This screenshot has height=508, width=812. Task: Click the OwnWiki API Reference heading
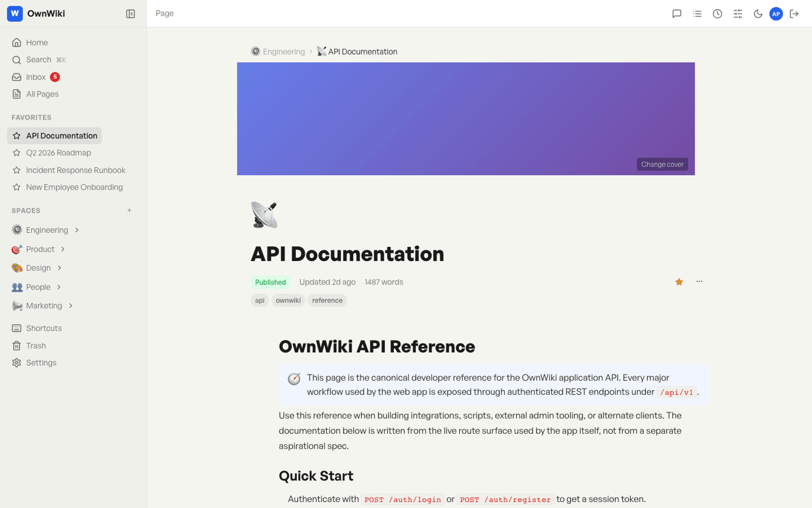(377, 347)
